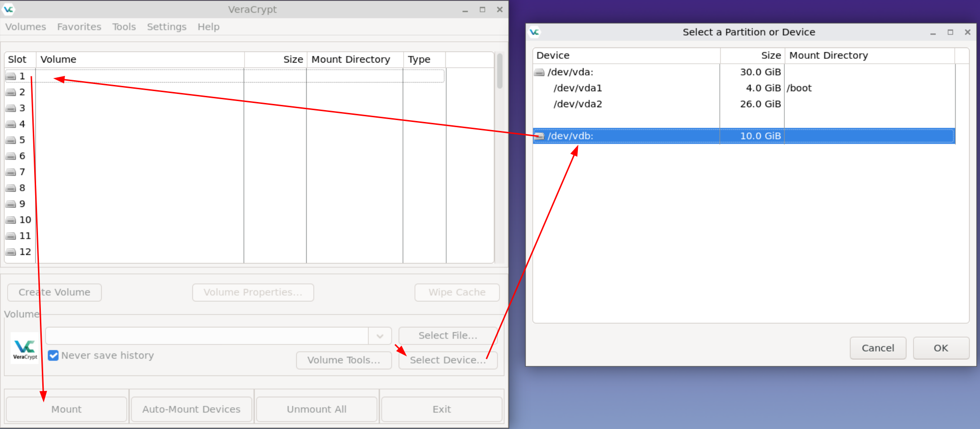This screenshot has width=980, height=429.
Task: Open the Volumes menu
Action: tap(26, 27)
